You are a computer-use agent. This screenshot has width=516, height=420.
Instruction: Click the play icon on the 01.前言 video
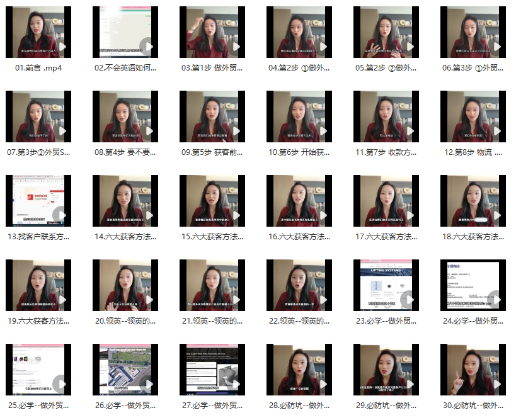click(x=61, y=47)
